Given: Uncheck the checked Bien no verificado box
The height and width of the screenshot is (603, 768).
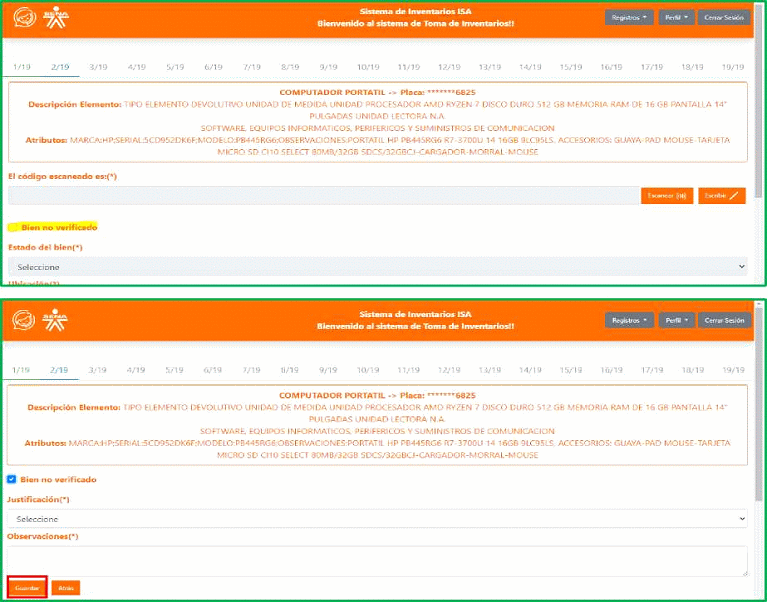Looking at the screenshot, I should pyautogui.click(x=12, y=480).
